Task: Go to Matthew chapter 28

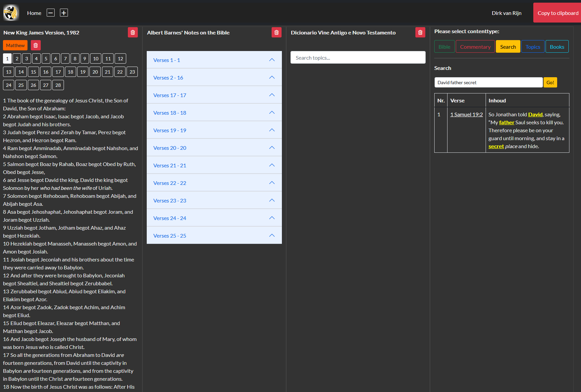Action: click(x=58, y=85)
